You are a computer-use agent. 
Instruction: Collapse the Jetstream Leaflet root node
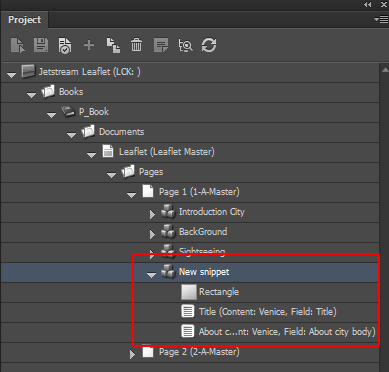pos(12,75)
